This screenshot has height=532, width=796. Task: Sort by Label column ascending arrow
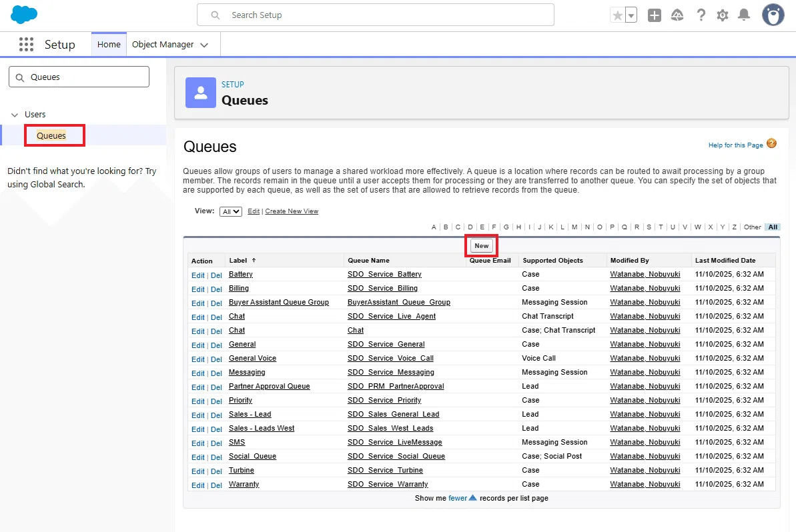coord(254,260)
